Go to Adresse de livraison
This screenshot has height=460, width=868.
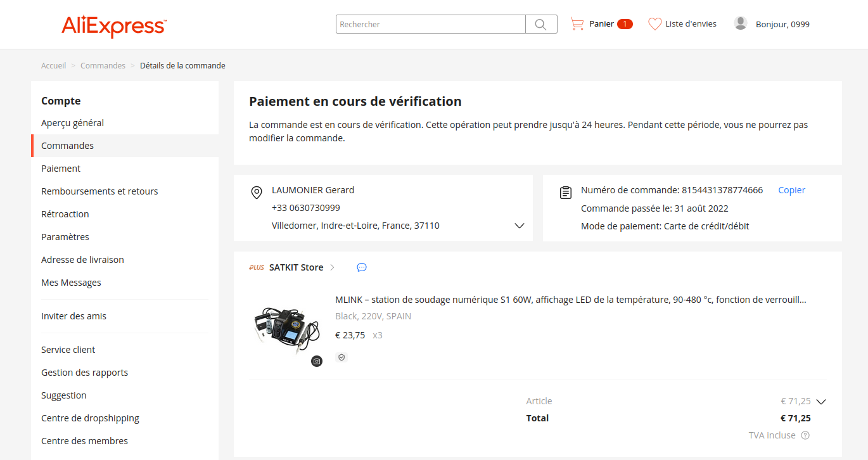point(82,260)
